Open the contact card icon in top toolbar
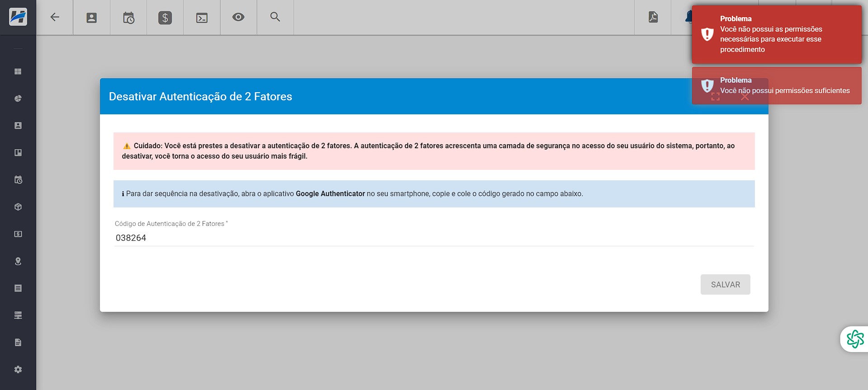 click(92, 18)
